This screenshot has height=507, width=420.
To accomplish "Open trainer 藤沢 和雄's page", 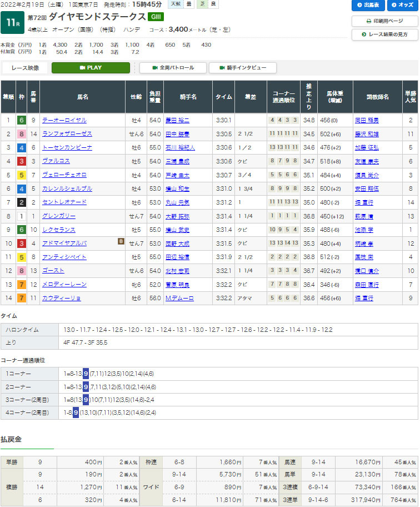I will (368, 134).
